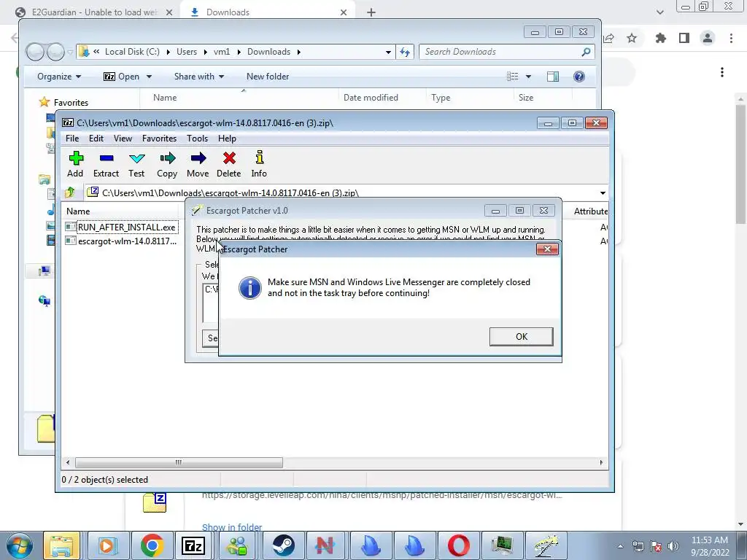This screenshot has height=560, width=747.
Task: Open the Organize dropdown in Explorer
Action: pyautogui.click(x=59, y=77)
